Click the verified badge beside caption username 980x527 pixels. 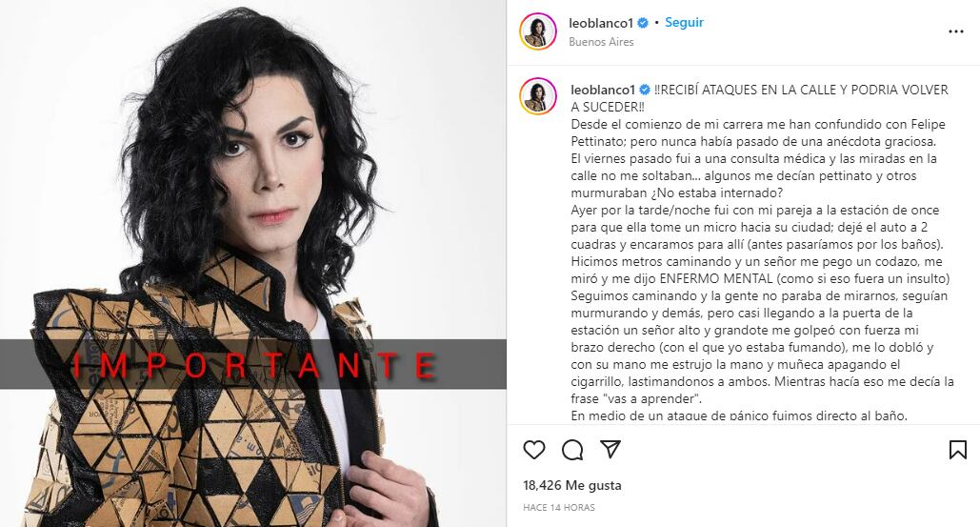click(645, 90)
